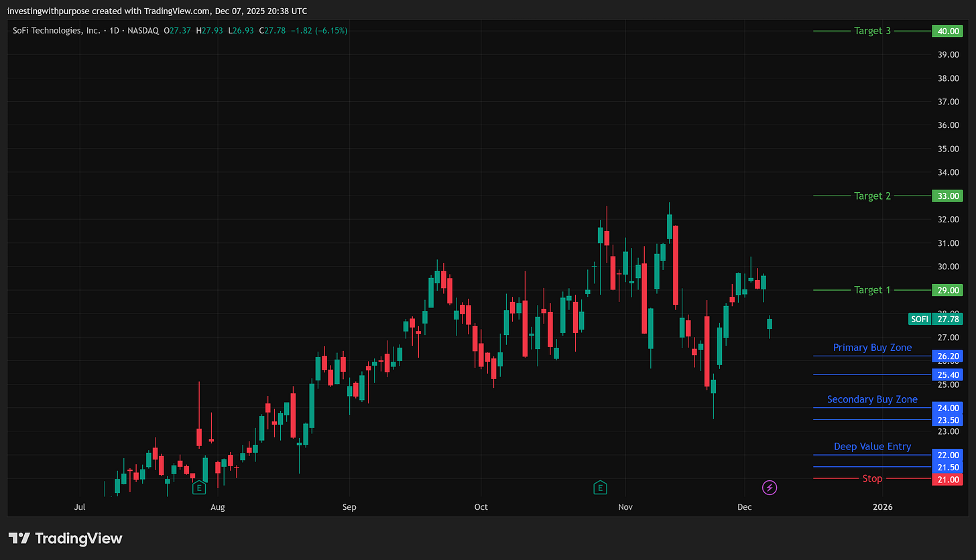Click the blue 23.50 price tag
The image size is (976, 560).
coord(948,420)
